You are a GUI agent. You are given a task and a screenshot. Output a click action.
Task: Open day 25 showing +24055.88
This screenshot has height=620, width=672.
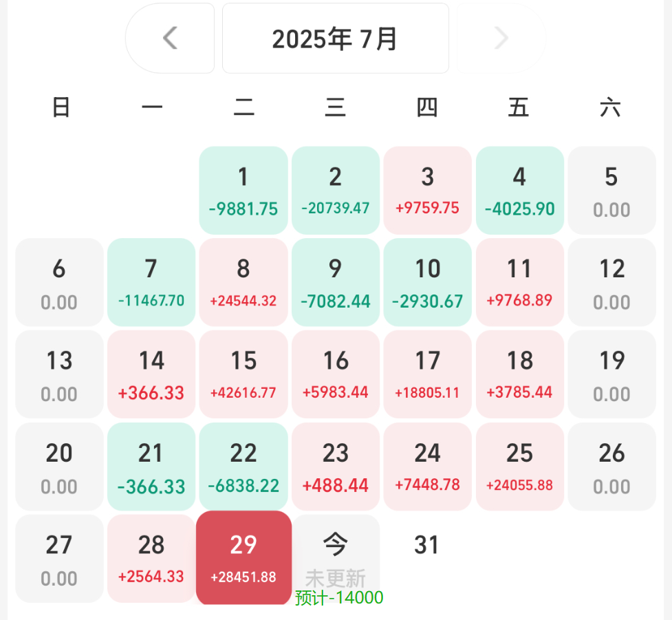pos(520,467)
